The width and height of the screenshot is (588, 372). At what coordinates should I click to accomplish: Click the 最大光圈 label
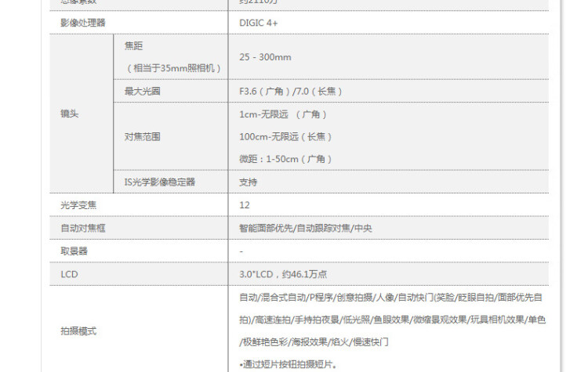click(x=143, y=91)
